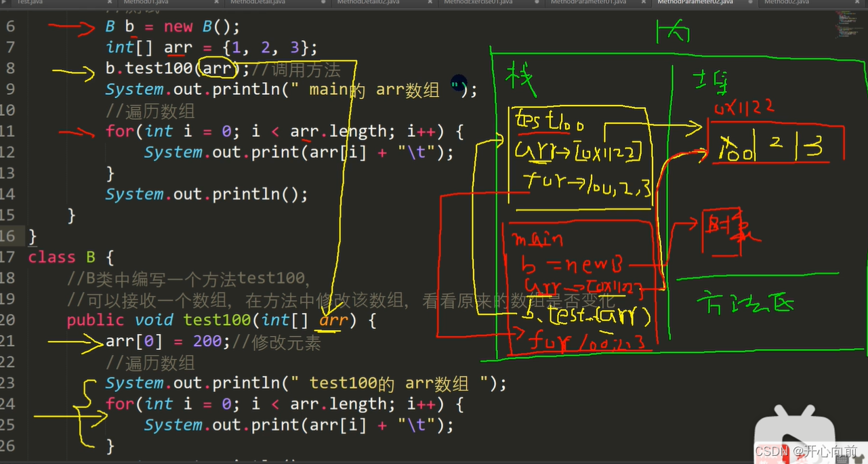Click 'System.out.println();' on line 14

(x=207, y=194)
